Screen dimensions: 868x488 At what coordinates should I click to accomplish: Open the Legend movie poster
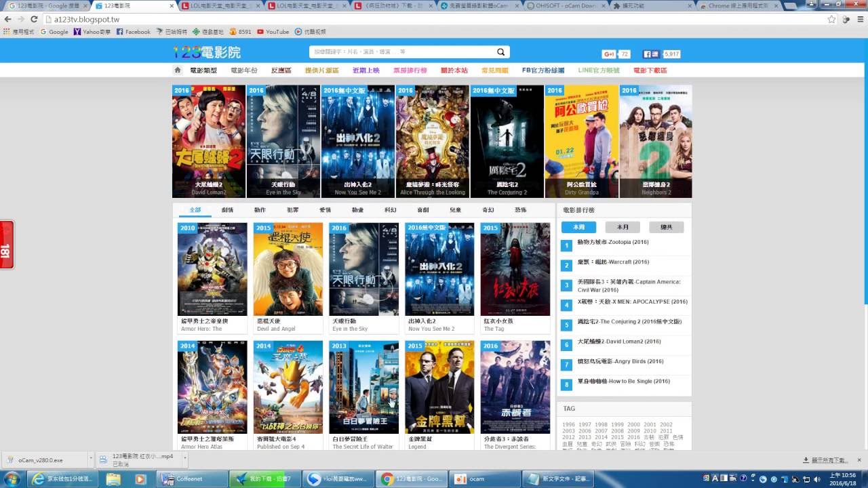click(x=439, y=387)
